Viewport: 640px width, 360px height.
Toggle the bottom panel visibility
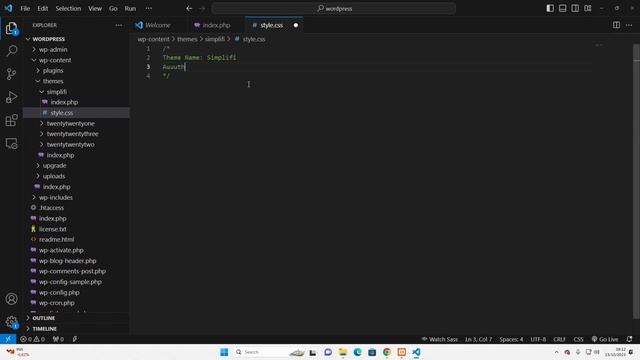(x=562, y=8)
